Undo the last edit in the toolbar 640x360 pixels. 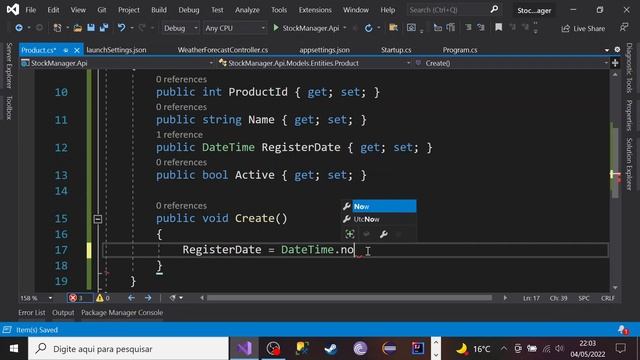[121, 28]
